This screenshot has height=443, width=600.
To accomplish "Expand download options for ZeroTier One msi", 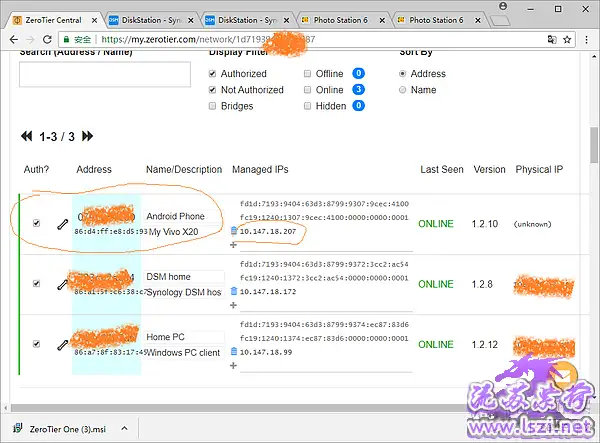I will click(124, 428).
